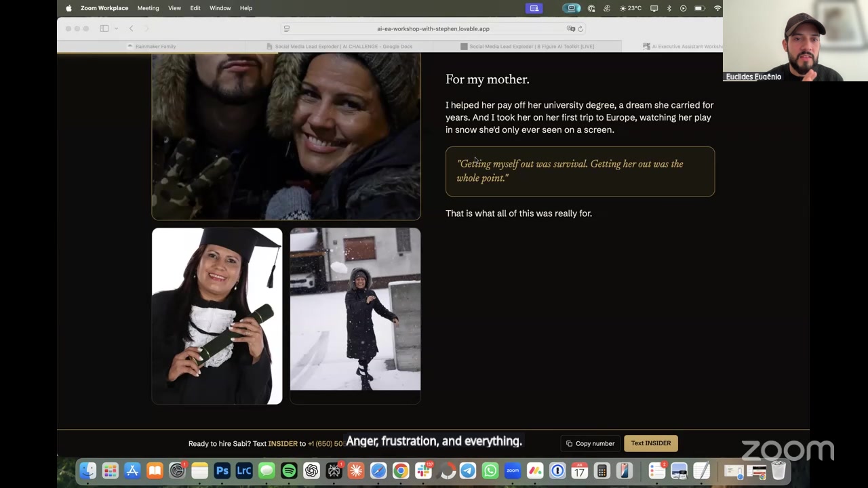Click the "Getting myself out was survival" quote
868x488 pixels.
pos(580,171)
